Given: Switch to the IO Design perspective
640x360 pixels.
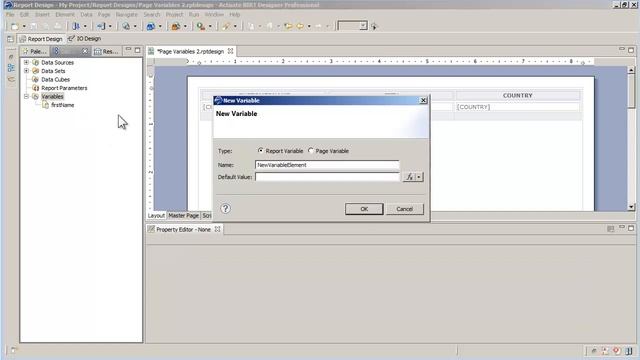Looking at the screenshot, I should tap(84, 39).
